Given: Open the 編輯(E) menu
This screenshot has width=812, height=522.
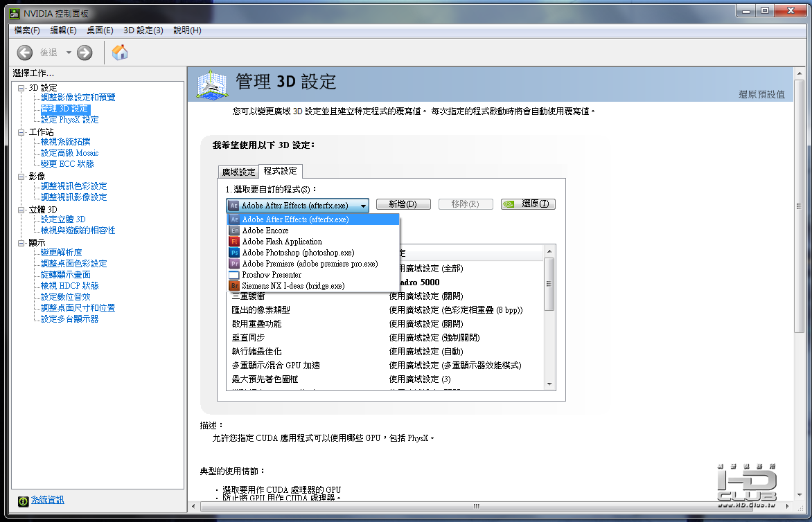Looking at the screenshot, I should click(63, 30).
